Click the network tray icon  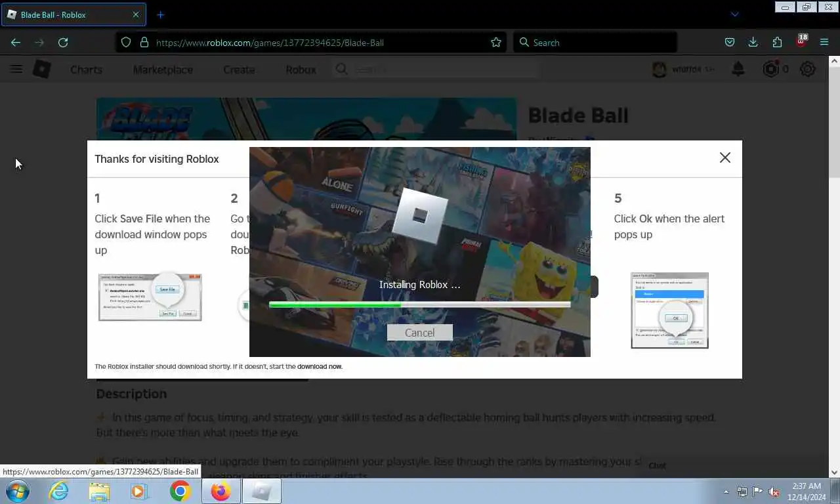(x=742, y=492)
